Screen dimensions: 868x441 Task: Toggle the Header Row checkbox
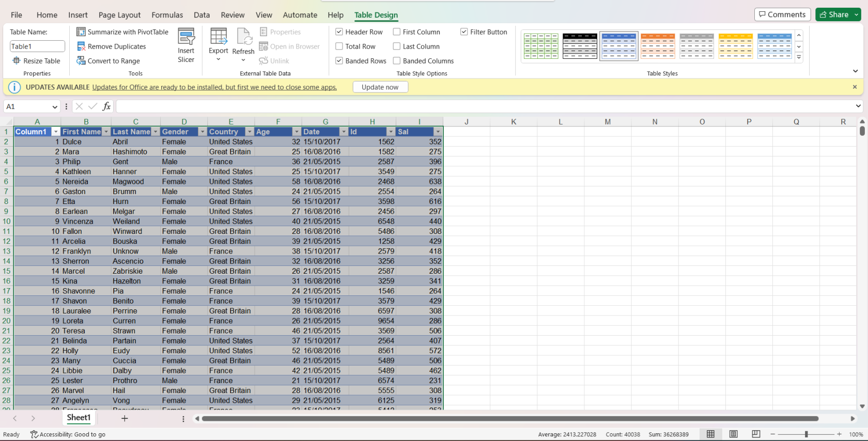point(339,32)
